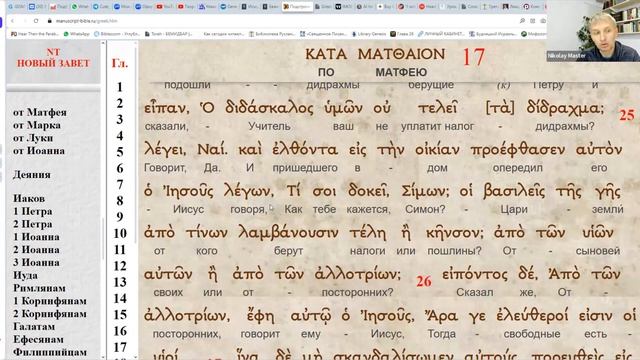Screen dimensions: 640x360
Task: Open '2 Петра' in the sidebar
Action: (x=33, y=224)
